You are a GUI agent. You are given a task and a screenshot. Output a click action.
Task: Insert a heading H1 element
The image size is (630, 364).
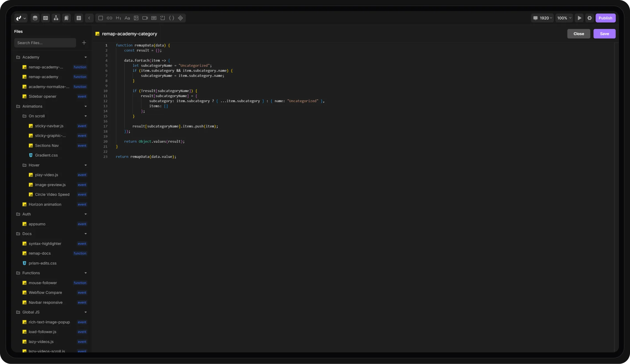118,18
